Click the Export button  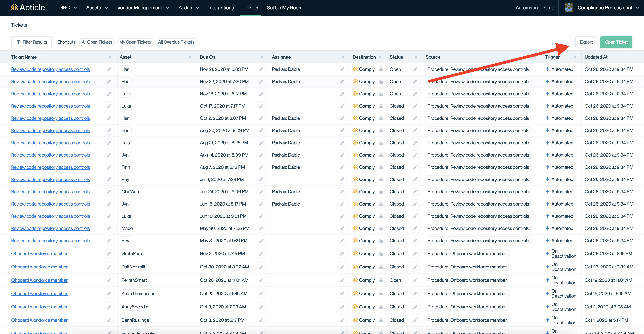tap(586, 42)
